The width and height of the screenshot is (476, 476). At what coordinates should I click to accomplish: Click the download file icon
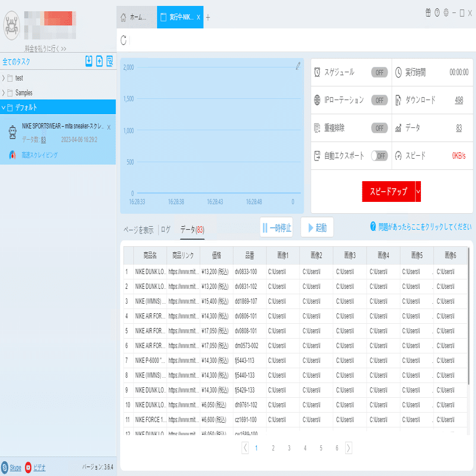pyautogui.click(x=398, y=100)
